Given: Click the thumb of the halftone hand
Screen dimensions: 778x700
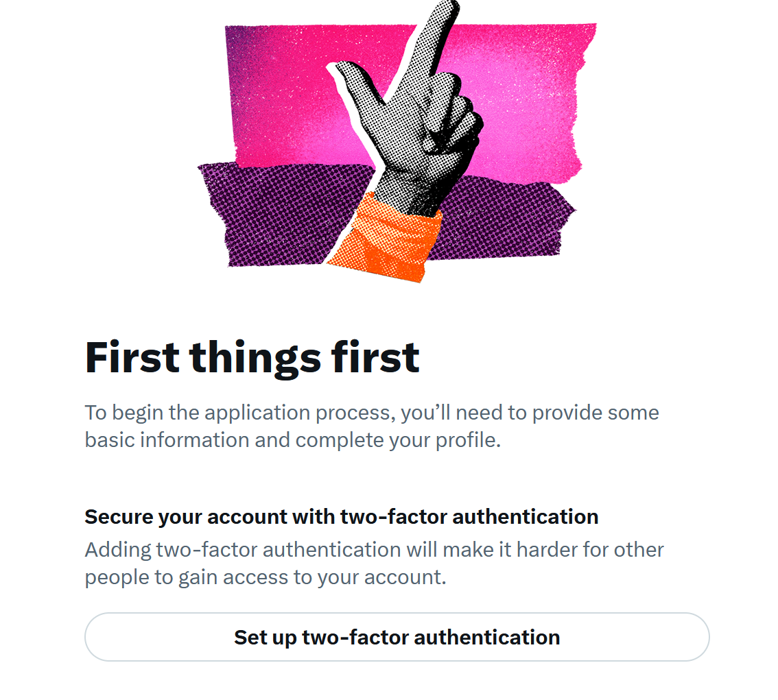Looking at the screenshot, I should tap(355, 80).
